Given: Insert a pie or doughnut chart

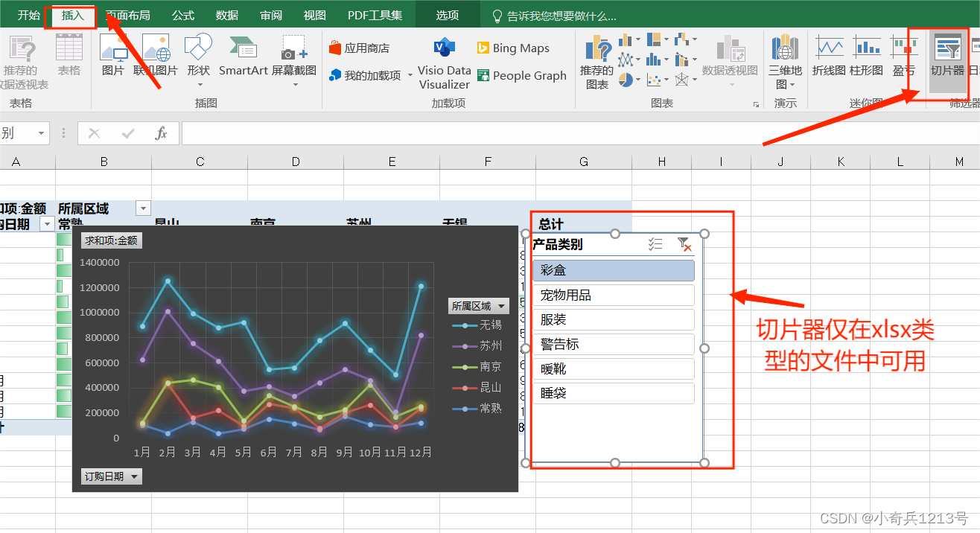Looking at the screenshot, I should 629,79.
